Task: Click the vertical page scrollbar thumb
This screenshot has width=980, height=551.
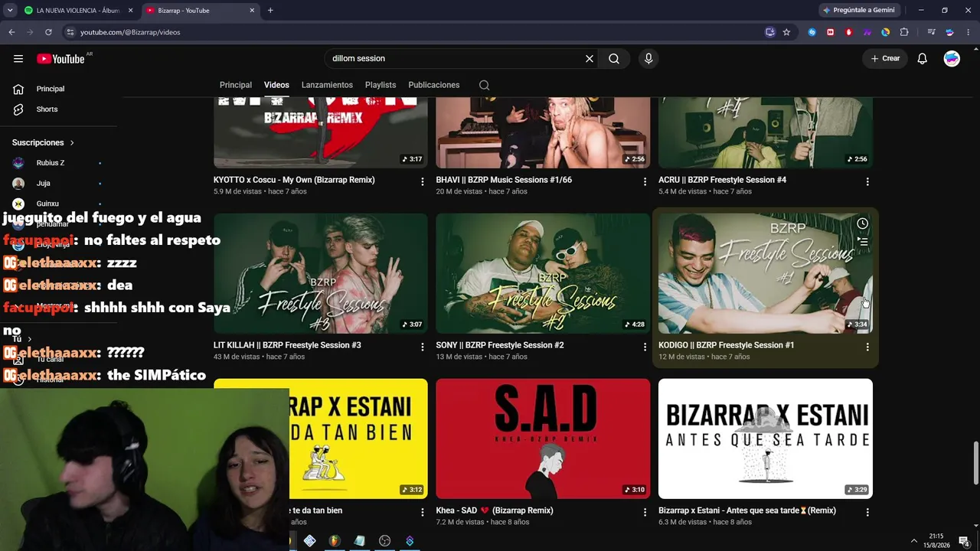Action: pyautogui.click(x=975, y=463)
